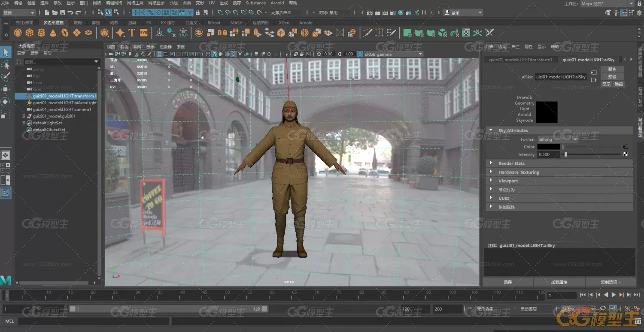The width and height of the screenshot is (644, 332).
Task: Go to end of playback range
Action: pos(637,295)
